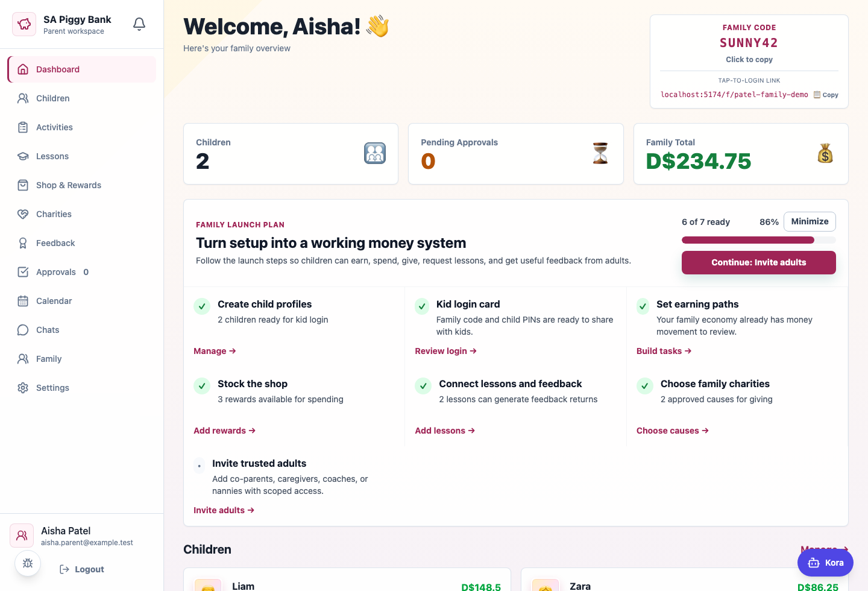Open Calendar from sidebar
This screenshot has width=868, height=591.
point(82,301)
